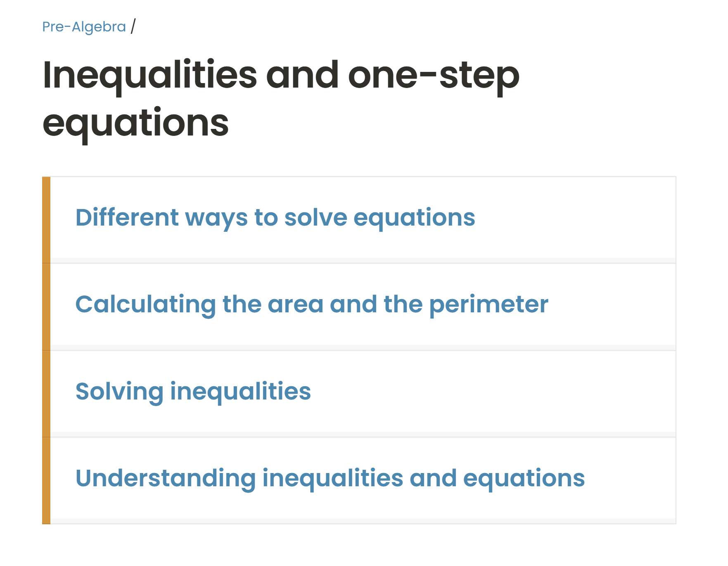Open 'Calculating the area and the perimeter'
The image size is (728, 566).
click(311, 304)
